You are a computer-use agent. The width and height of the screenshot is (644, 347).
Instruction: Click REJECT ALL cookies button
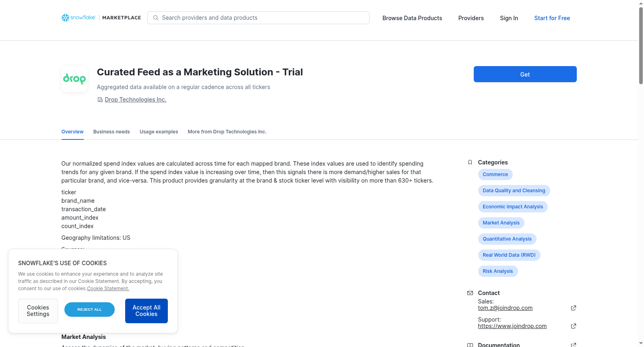[89, 310]
